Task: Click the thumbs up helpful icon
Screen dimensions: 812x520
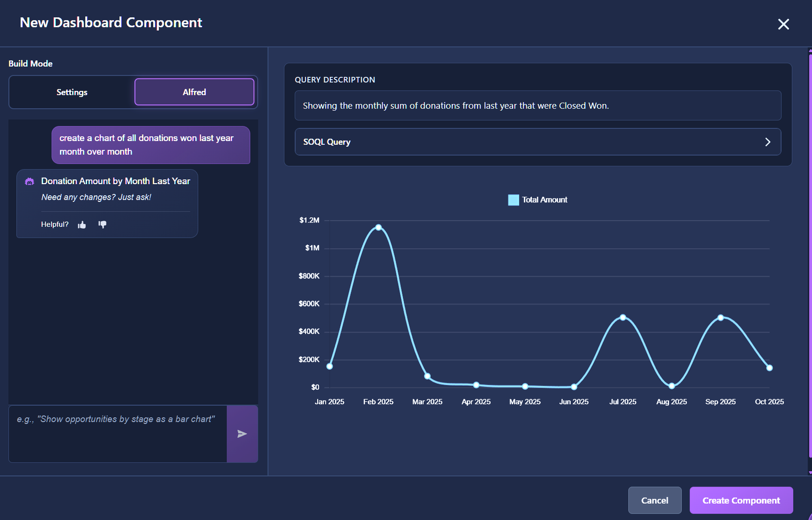Action: click(x=82, y=225)
